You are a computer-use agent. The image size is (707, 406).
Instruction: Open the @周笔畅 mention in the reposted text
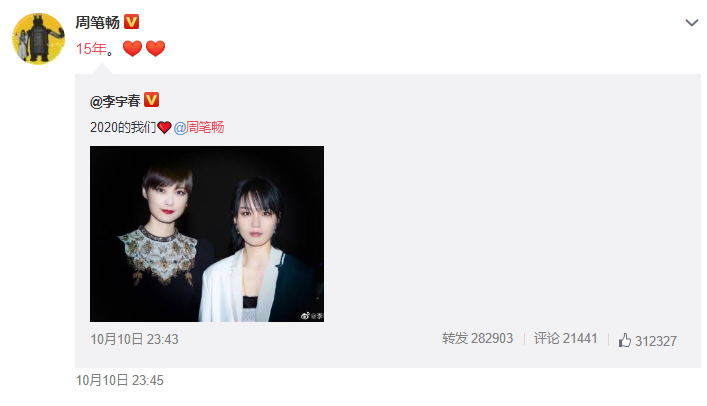[199, 128]
